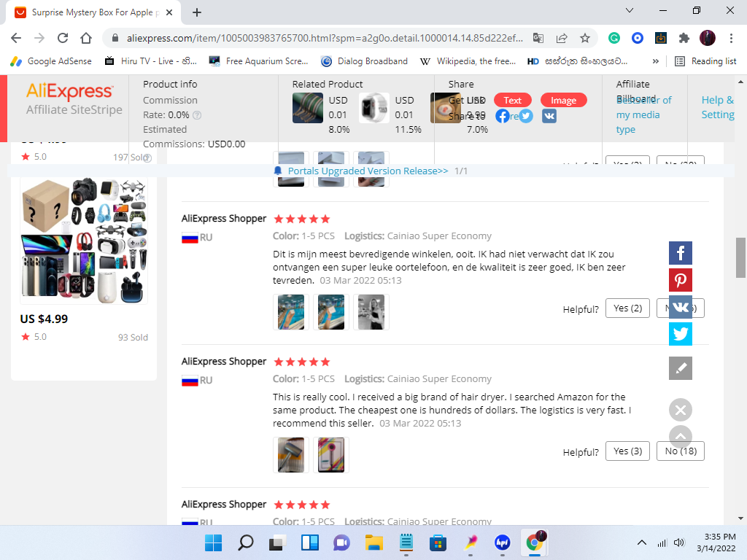The width and height of the screenshot is (747, 560).
Task: Open Microsoft Store from taskbar
Action: [438, 542]
